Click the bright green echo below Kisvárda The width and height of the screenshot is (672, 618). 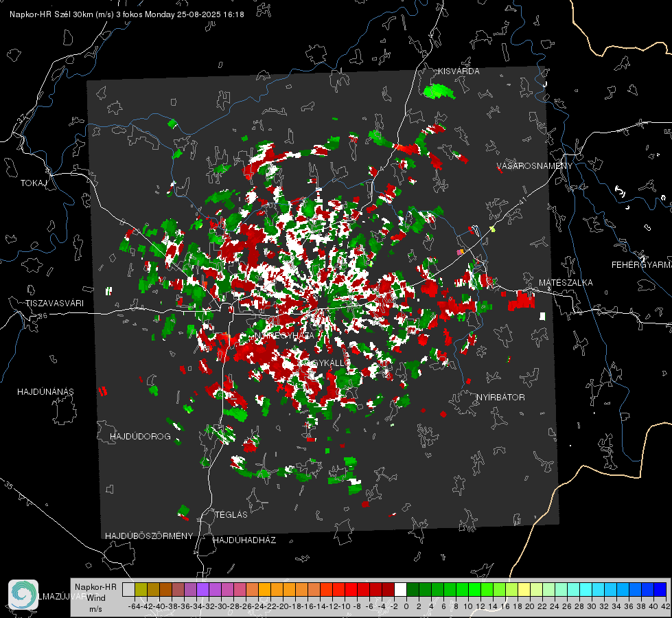tap(439, 91)
